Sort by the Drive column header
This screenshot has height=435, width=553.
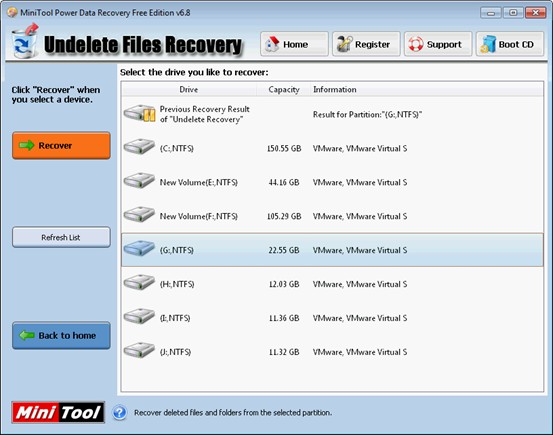tap(189, 90)
